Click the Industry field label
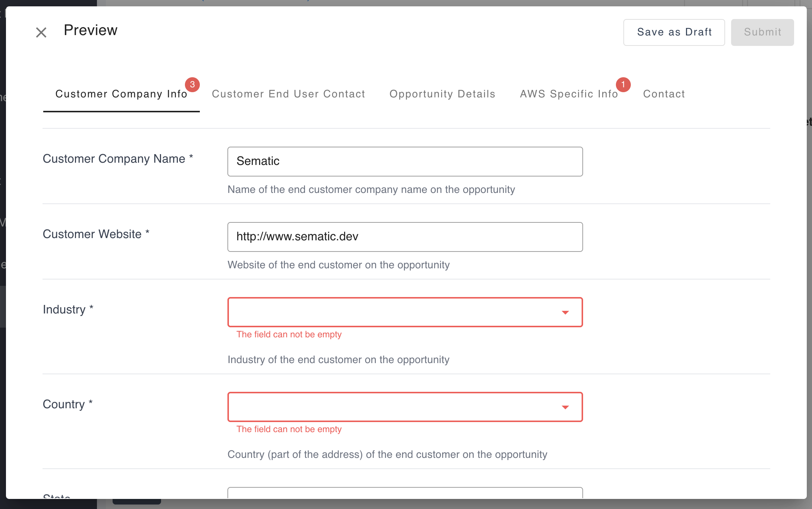The image size is (812, 509). coord(64,309)
